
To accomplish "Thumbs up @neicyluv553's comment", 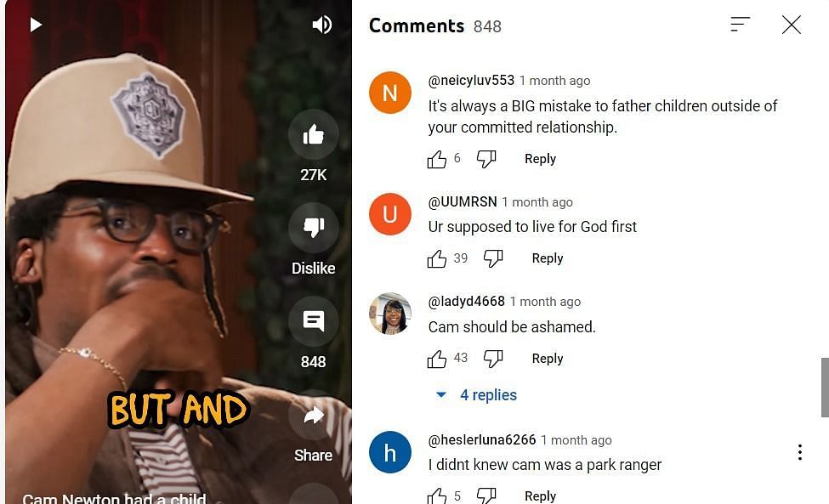I will pyautogui.click(x=437, y=159).
